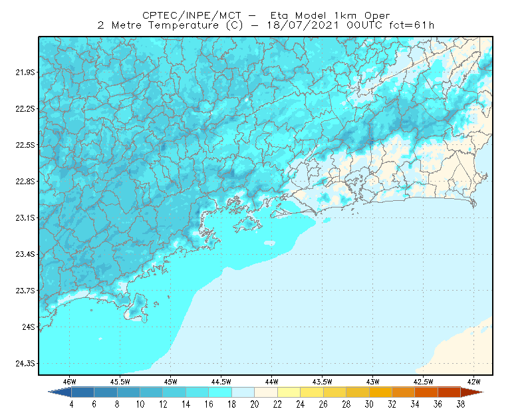Click the 12-14 legend swatch
532x411 pixels.
(174, 392)
